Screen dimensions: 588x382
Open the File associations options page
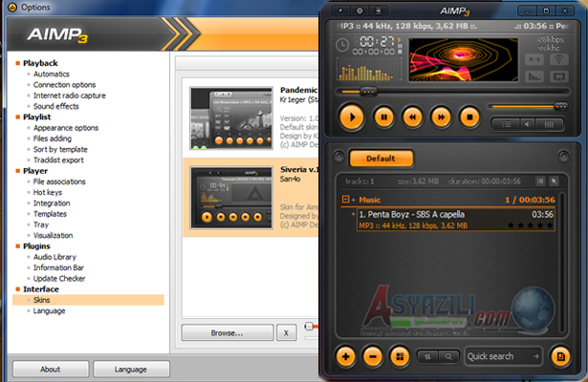[x=59, y=181]
